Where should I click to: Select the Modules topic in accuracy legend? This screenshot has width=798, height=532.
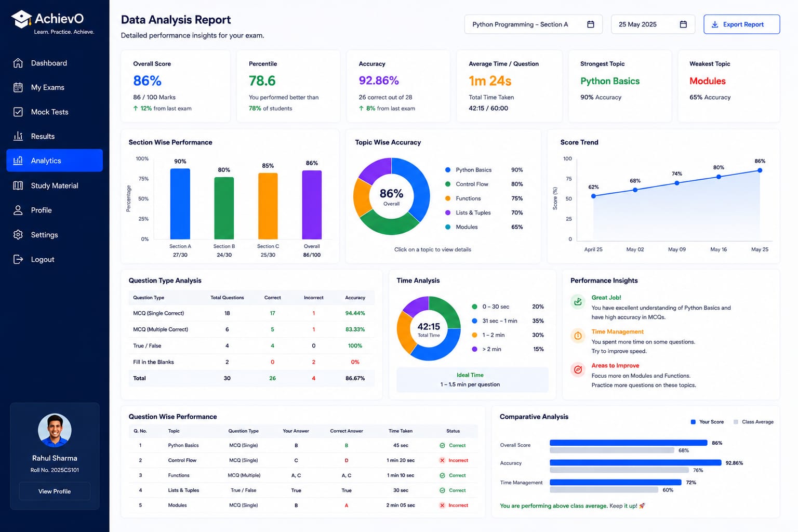pyautogui.click(x=467, y=227)
